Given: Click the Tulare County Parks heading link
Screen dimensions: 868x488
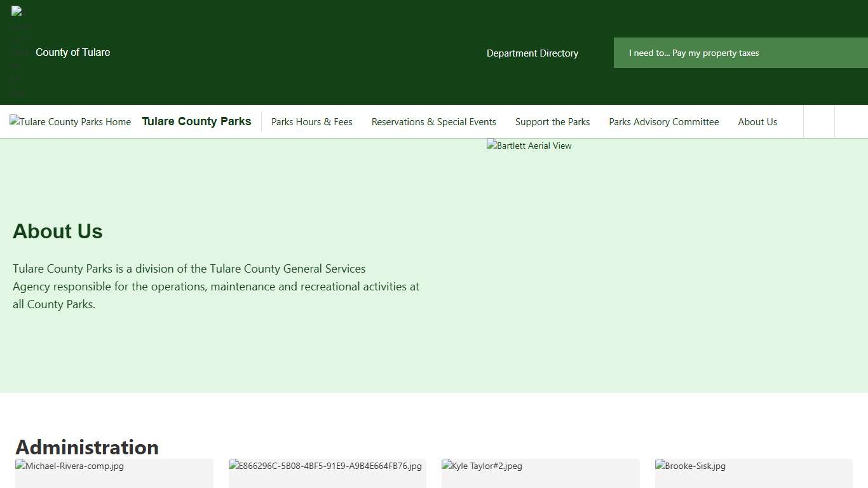Looking at the screenshot, I should (196, 121).
